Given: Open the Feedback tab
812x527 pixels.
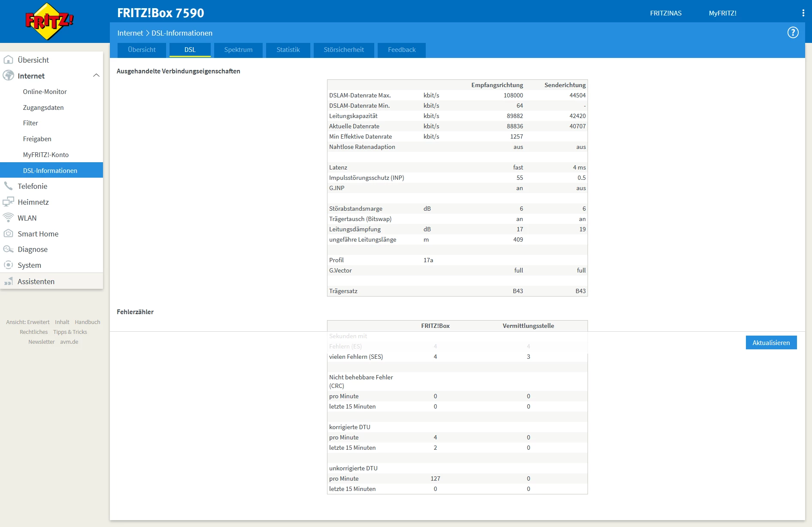Looking at the screenshot, I should pyautogui.click(x=402, y=50).
